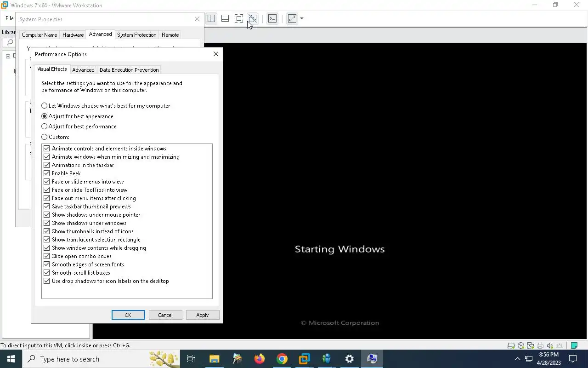
Task: Launch Firefox from the taskbar
Action: (x=260, y=359)
